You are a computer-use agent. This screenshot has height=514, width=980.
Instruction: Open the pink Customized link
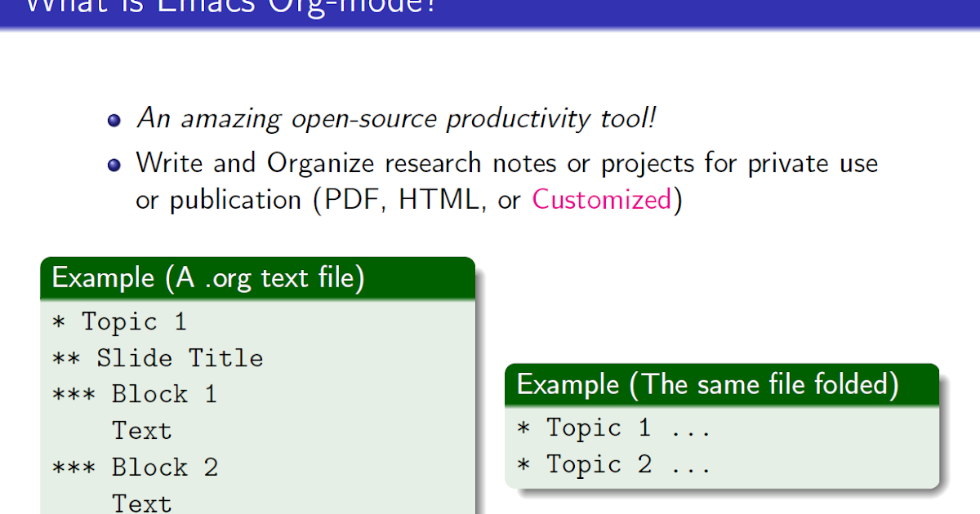tap(602, 200)
